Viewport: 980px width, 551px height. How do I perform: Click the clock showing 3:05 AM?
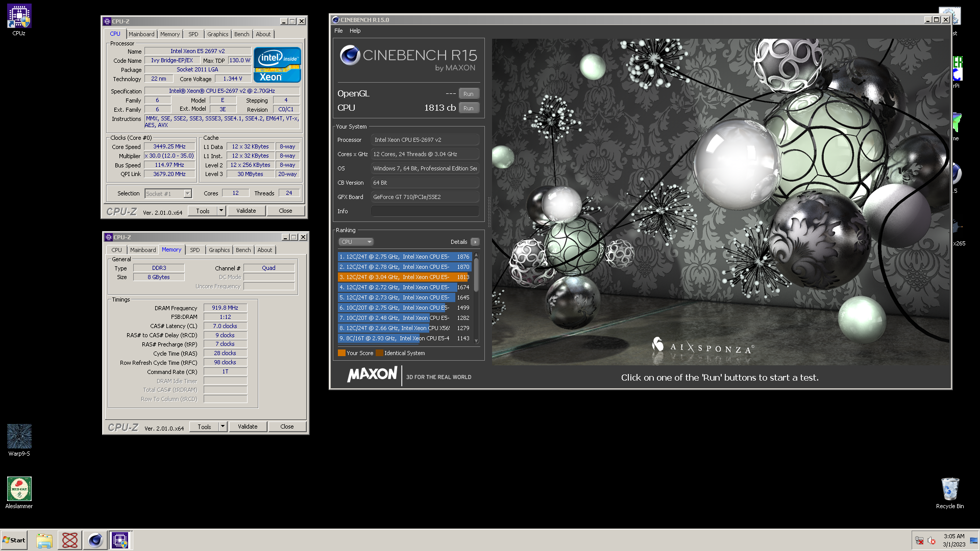(x=954, y=536)
